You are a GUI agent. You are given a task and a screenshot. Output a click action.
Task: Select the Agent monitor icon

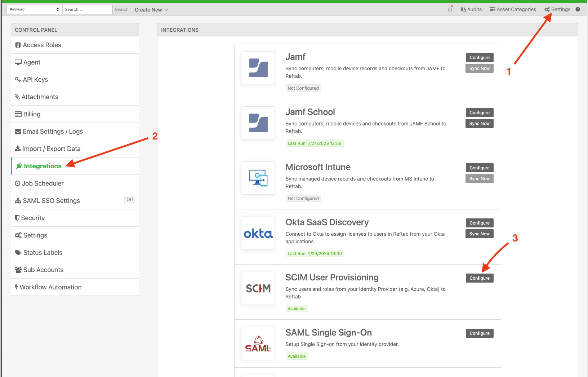coord(18,62)
